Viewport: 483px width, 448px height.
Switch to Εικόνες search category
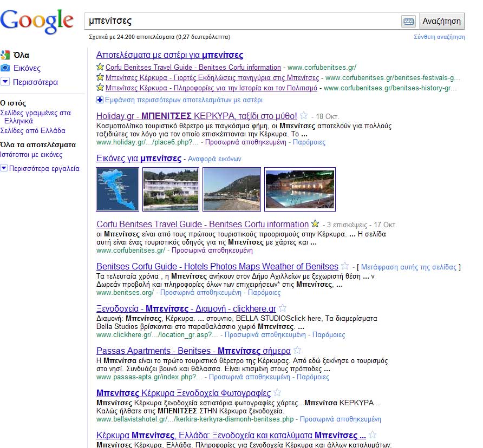(27, 68)
